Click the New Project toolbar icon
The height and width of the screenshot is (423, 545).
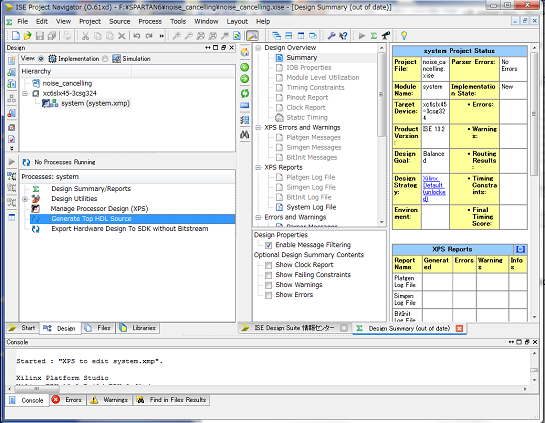coord(16,35)
